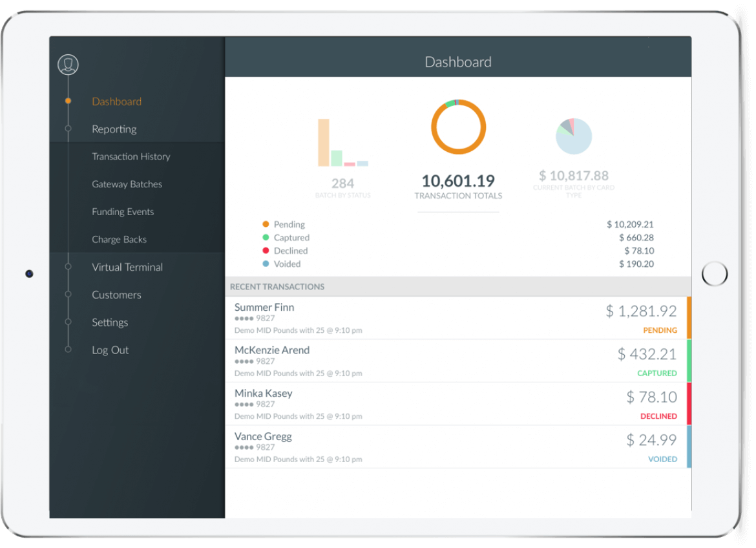
Task: Click the Voided legend label
Action: pos(288,264)
